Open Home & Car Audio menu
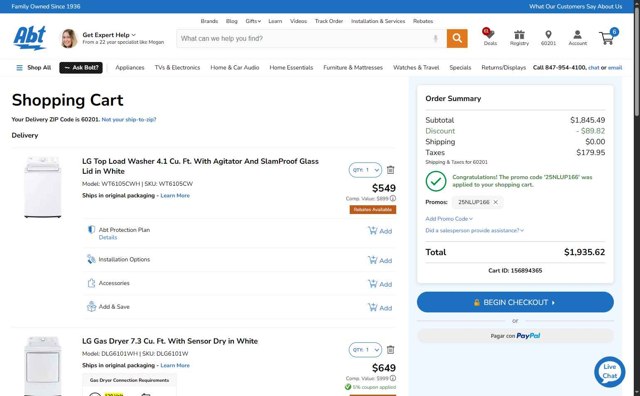This screenshot has width=640, height=396. pos(235,68)
